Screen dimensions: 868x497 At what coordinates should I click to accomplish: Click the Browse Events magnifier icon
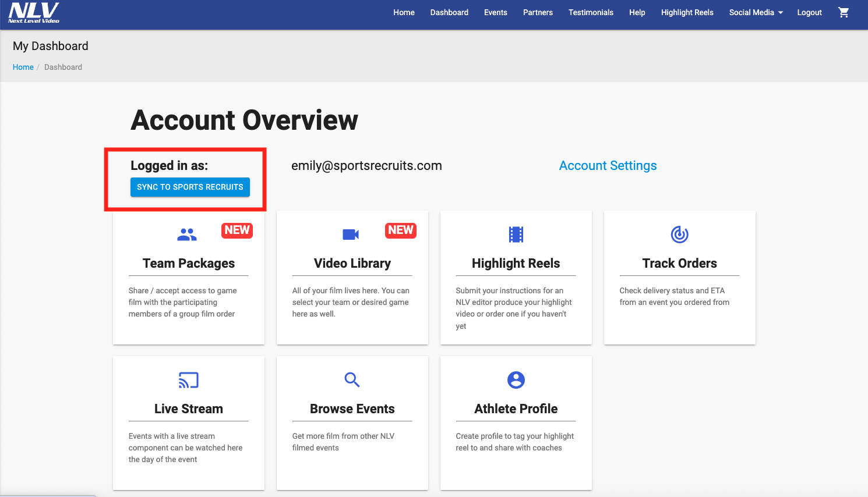pyautogui.click(x=352, y=380)
